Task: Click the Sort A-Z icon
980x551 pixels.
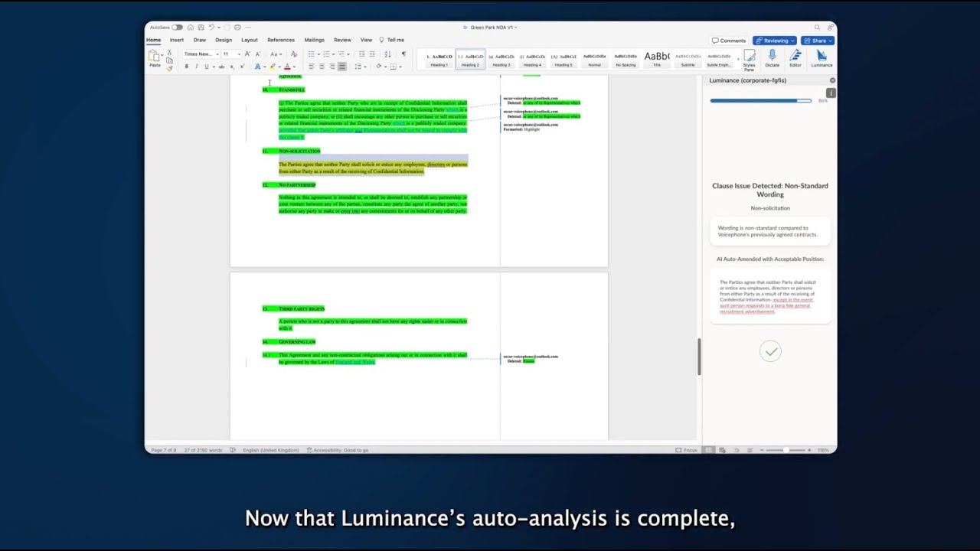Action: click(x=387, y=54)
